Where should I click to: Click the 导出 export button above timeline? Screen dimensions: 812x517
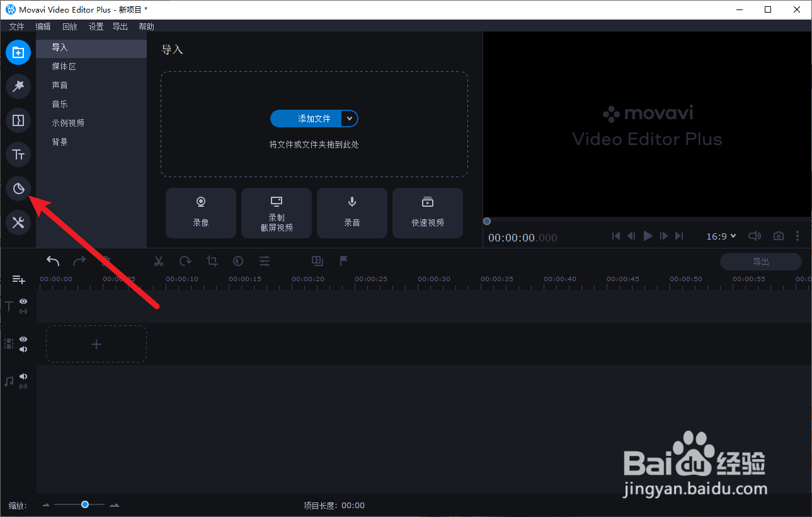(x=761, y=261)
